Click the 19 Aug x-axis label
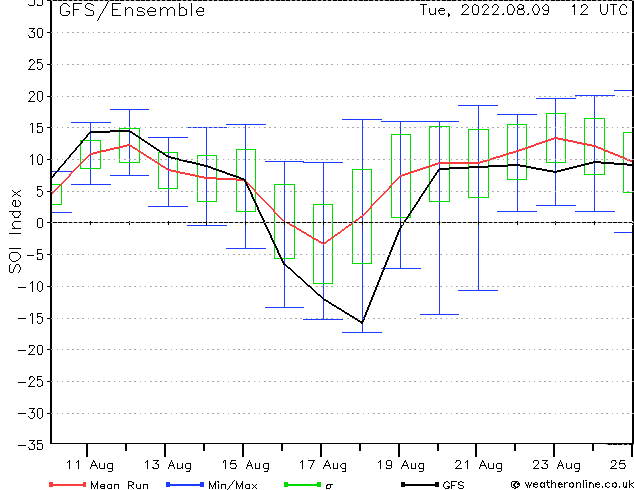This screenshot has width=634, height=490. (x=401, y=465)
